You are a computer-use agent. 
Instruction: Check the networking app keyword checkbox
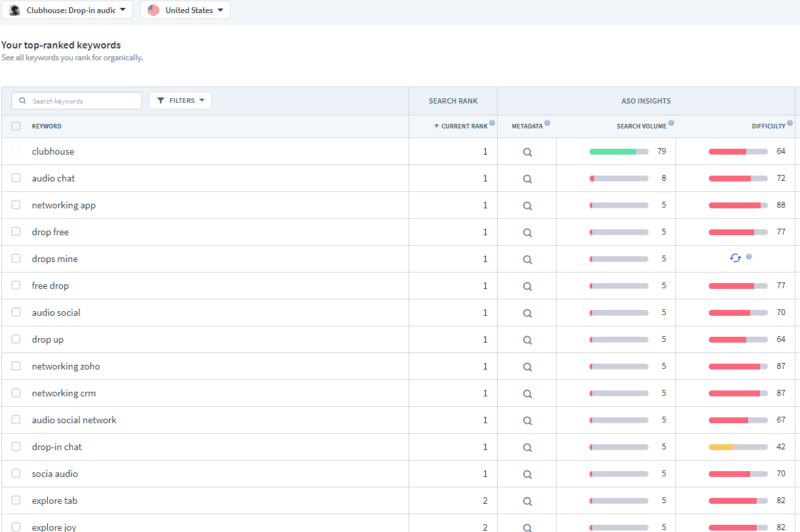tap(16, 205)
